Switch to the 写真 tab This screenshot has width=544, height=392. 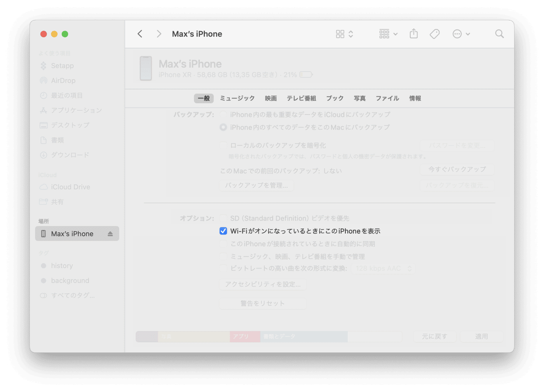pos(360,98)
